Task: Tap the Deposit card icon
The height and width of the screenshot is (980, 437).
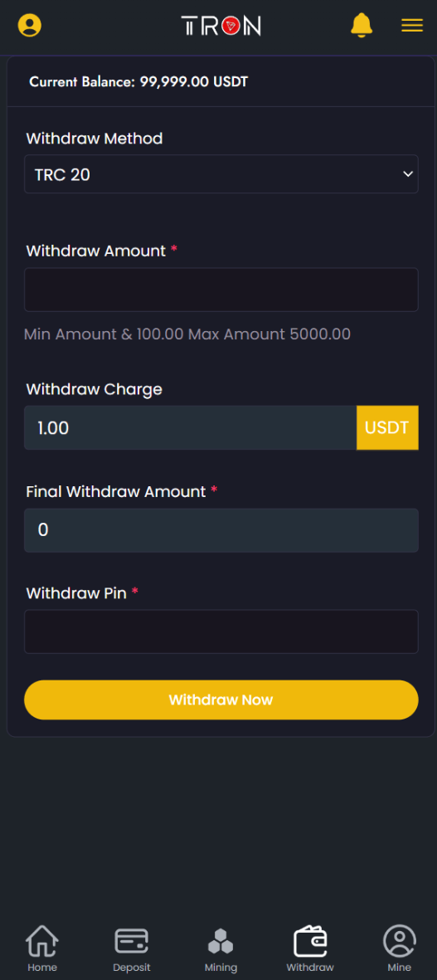Action: [x=132, y=941]
